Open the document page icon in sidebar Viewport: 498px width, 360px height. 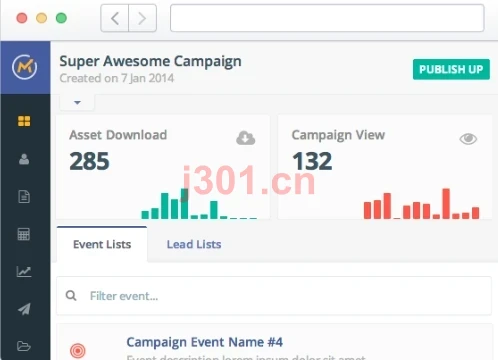tap(24, 197)
